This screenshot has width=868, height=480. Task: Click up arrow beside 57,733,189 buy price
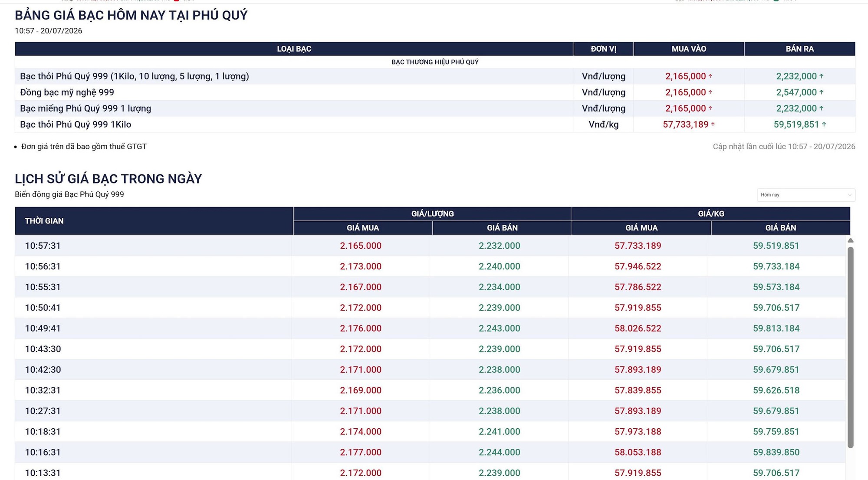[x=713, y=124]
